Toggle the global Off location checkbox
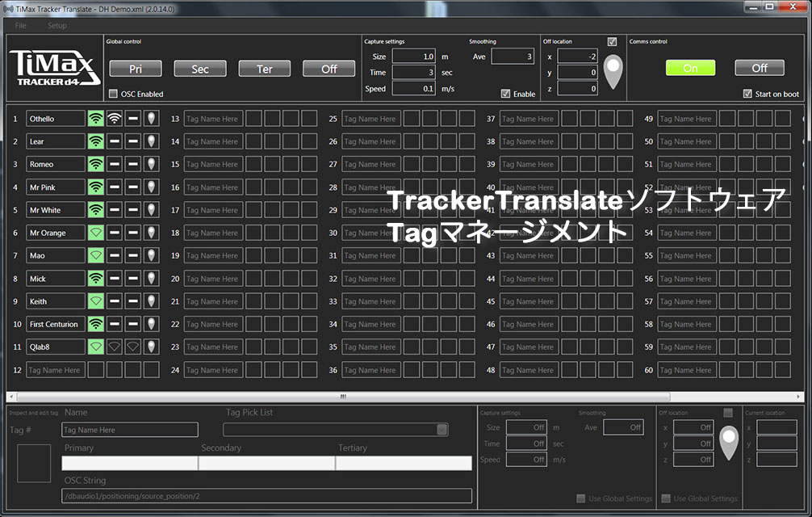 [612, 41]
